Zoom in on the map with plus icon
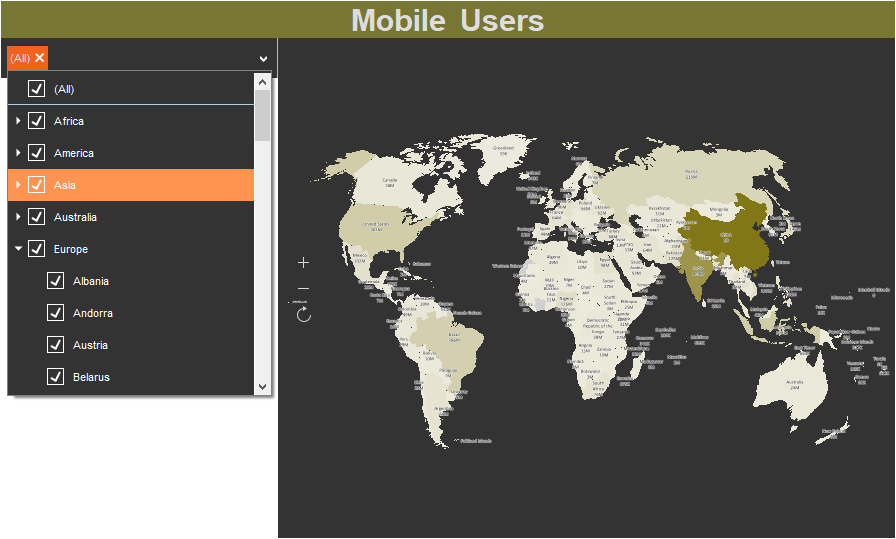This screenshot has width=896, height=539. point(304,262)
